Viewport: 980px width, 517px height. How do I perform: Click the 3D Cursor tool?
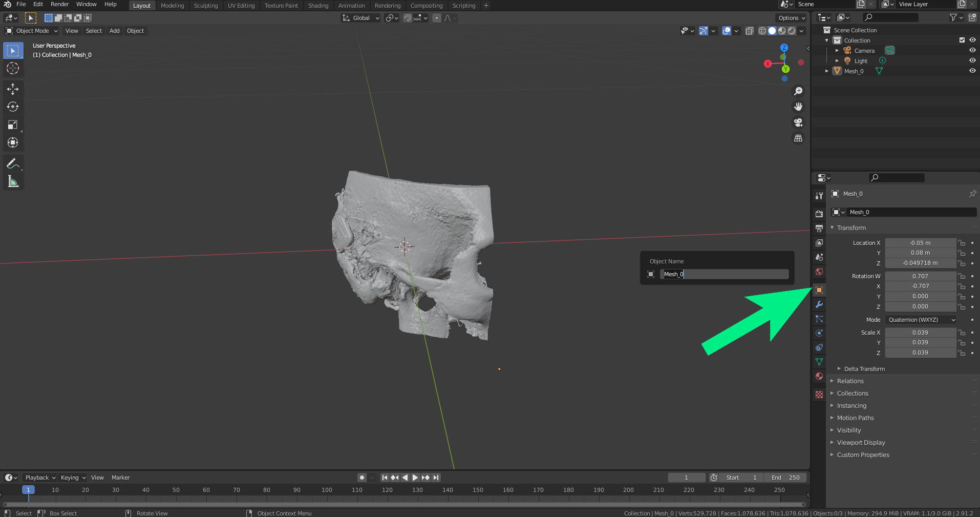pyautogui.click(x=13, y=68)
